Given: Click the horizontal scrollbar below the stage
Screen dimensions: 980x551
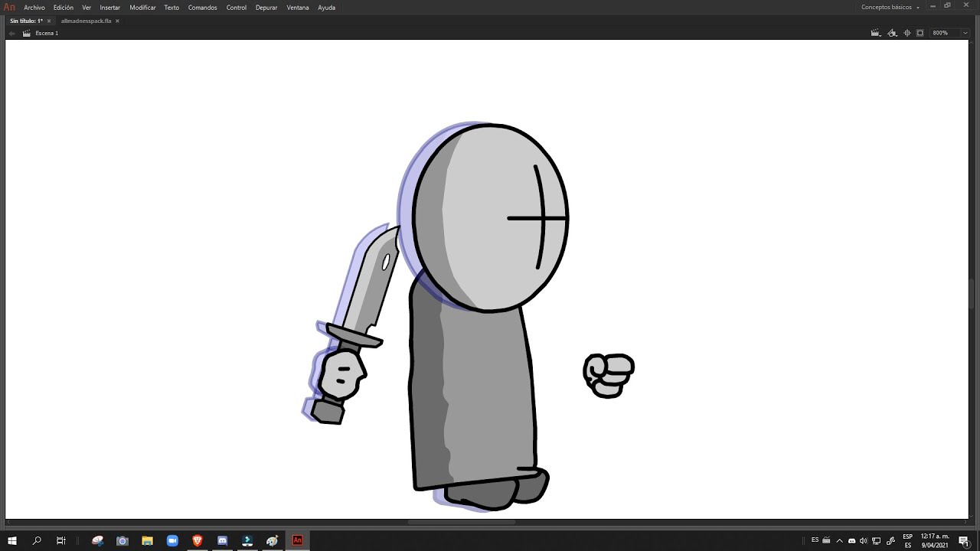Looking at the screenshot, I should (x=462, y=522).
